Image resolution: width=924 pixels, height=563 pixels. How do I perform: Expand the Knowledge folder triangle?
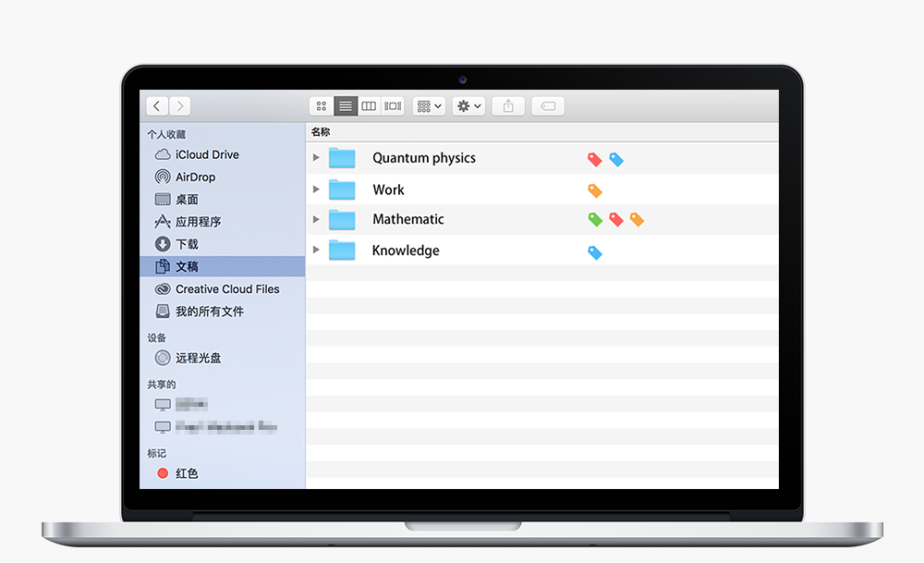point(316,250)
